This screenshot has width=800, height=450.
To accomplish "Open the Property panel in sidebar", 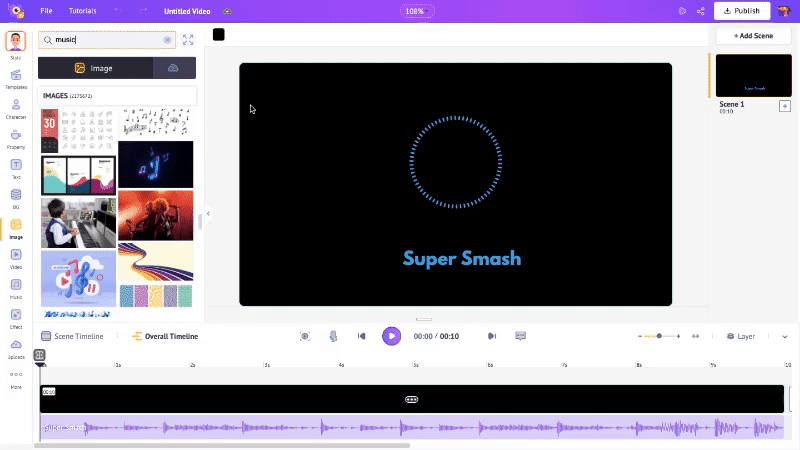I will tap(16, 137).
